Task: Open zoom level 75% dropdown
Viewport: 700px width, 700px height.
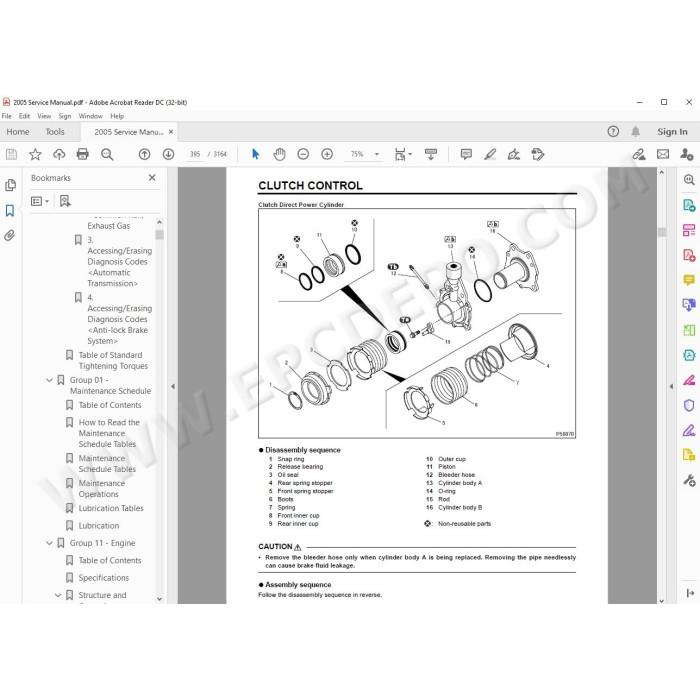Action: pos(377,154)
